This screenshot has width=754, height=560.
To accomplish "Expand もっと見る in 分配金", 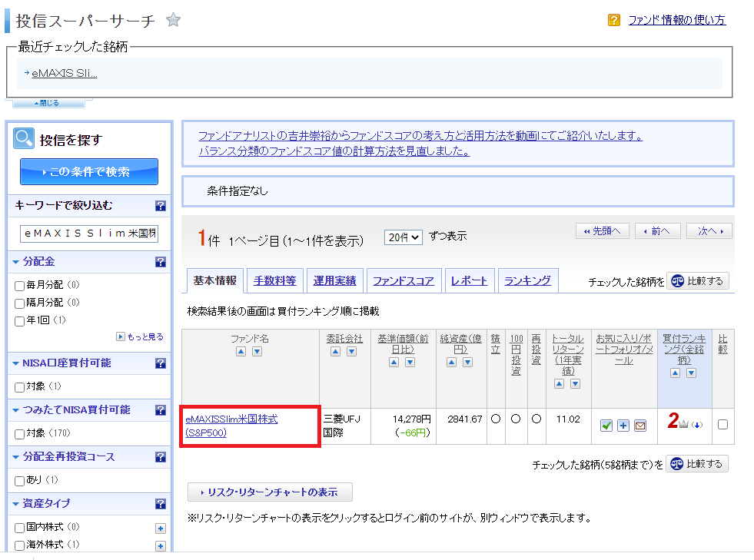I will [140, 336].
